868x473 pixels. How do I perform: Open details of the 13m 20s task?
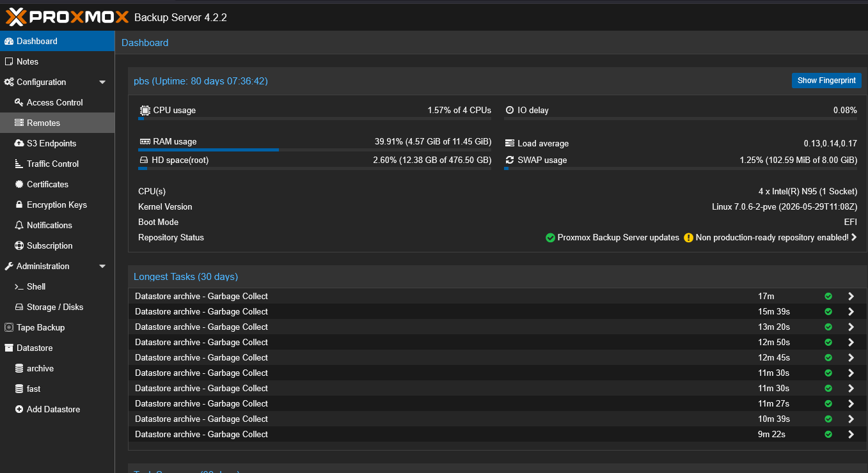[851, 327]
